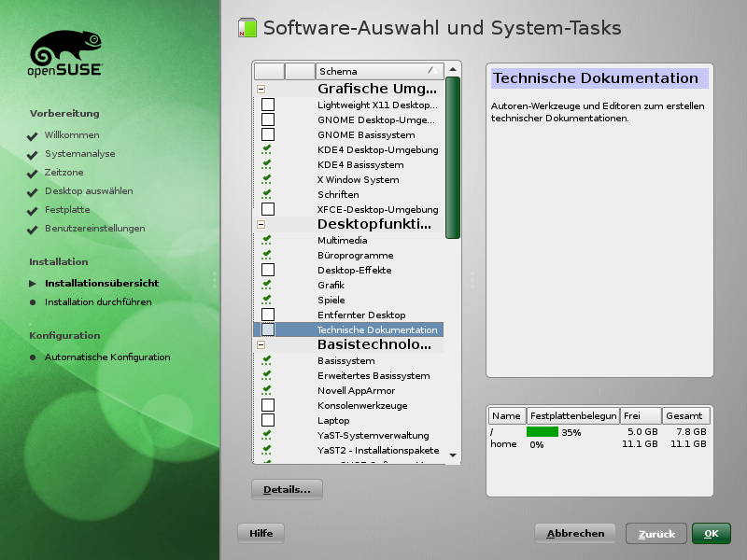Click the green checkmark icon beside KDE4 Desktop-Umgebung
Image resolution: width=747 pixels, height=560 pixels.
point(267,149)
